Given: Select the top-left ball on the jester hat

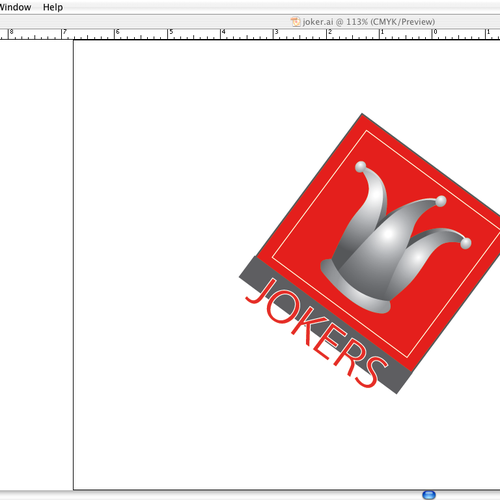Looking at the screenshot, I should pos(361,167).
